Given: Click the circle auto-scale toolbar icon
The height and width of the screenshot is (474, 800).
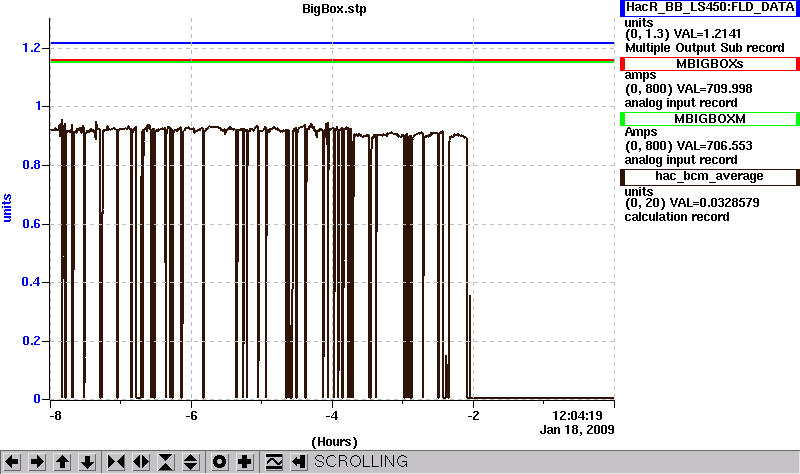Looking at the screenshot, I should (219, 462).
